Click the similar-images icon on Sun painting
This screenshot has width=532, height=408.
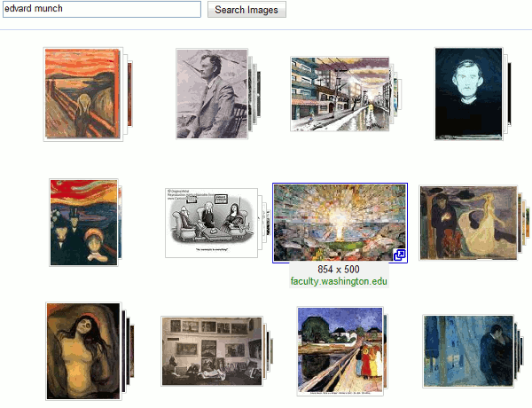(x=399, y=255)
